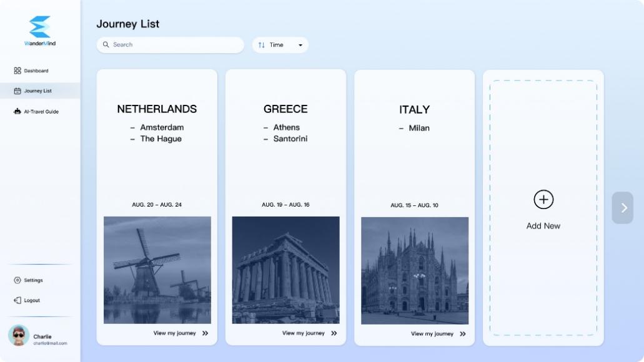
Task: Focus the Search input field
Action: click(170, 45)
